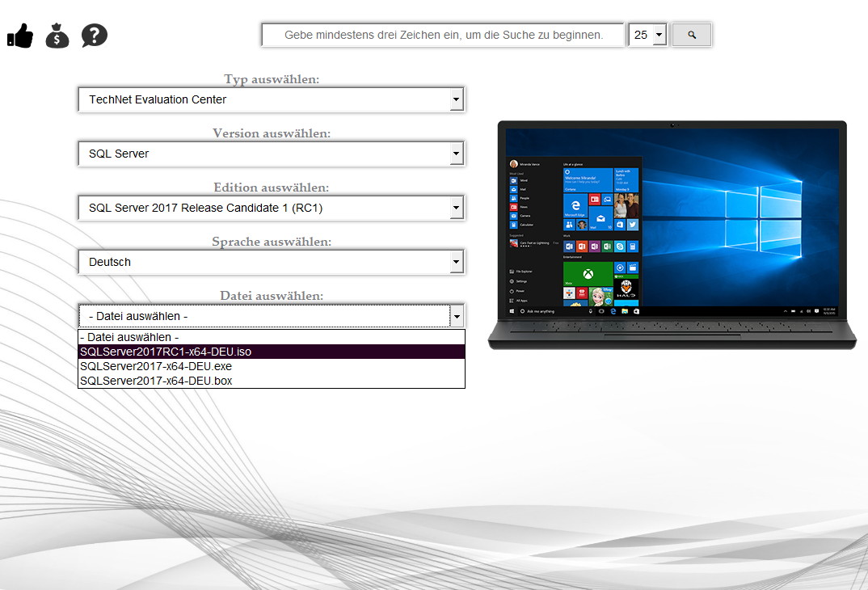Viewport: 868px width, 590px height.
Task: Collapse the Datei auswählen dropdown
Action: pyautogui.click(x=272, y=317)
